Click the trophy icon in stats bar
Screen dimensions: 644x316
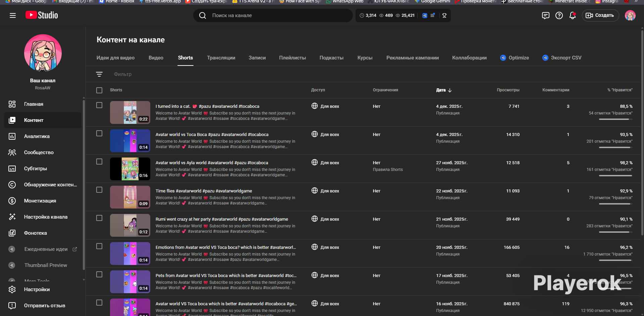coord(444,15)
